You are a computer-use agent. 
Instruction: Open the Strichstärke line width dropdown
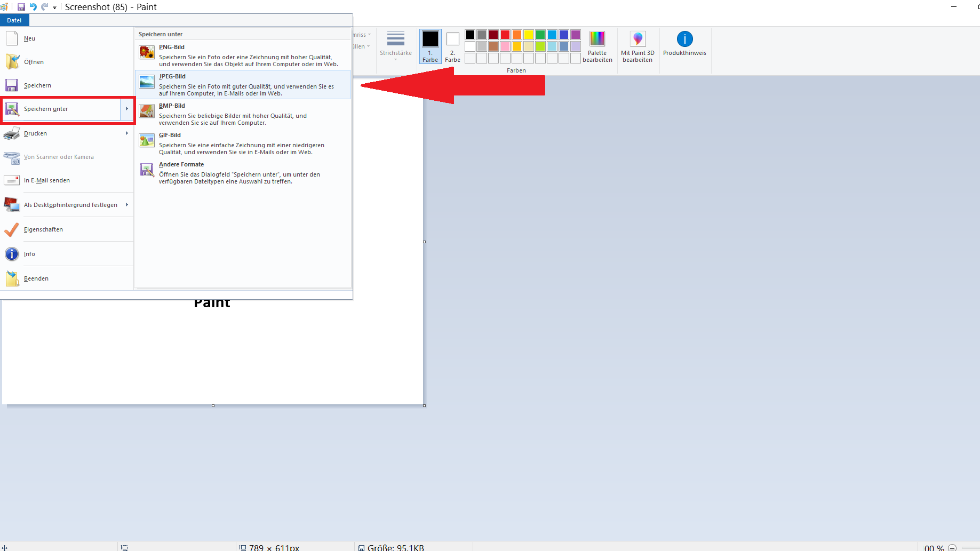[x=395, y=45]
